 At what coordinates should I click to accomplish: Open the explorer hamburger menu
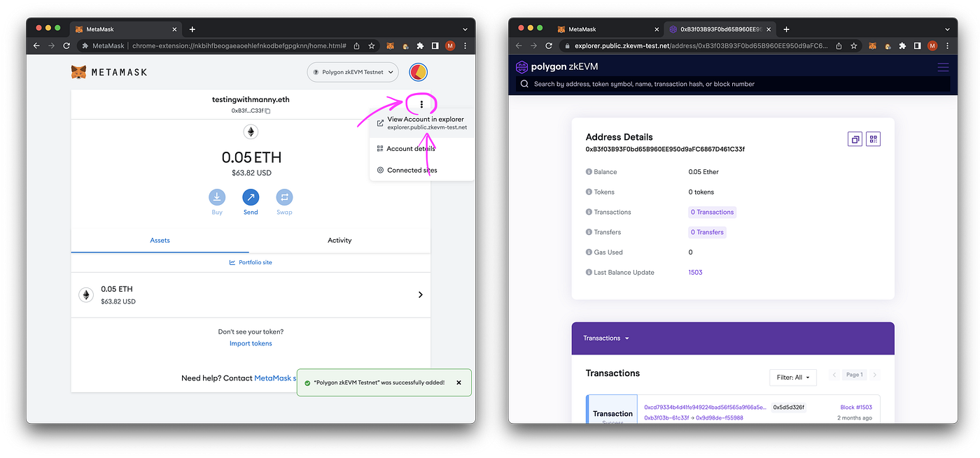coord(943,66)
